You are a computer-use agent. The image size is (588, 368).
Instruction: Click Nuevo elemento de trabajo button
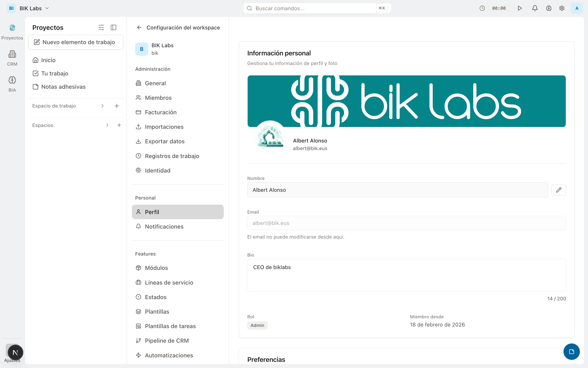tap(76, 42)
